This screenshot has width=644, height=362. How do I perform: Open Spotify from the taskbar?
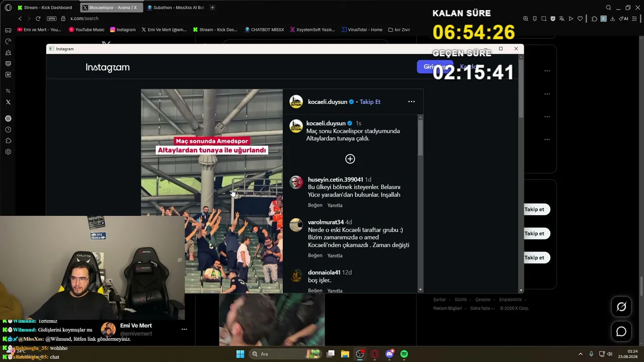pos(404,354)
